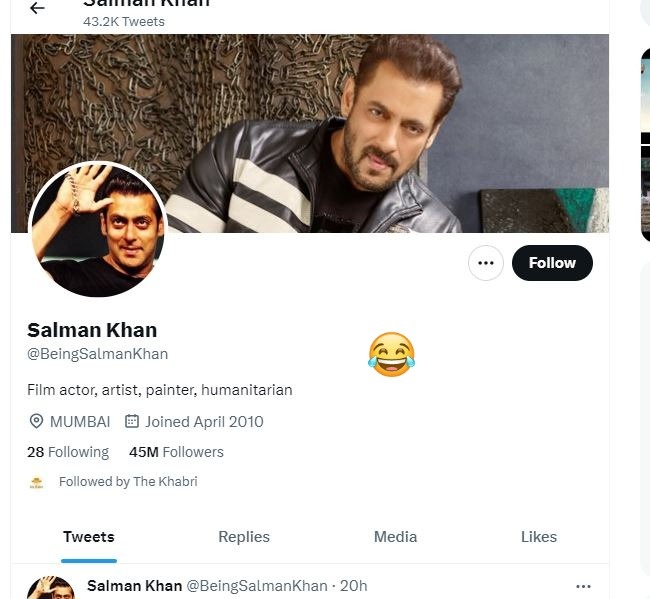Screen dimensions: 650x599
Task: Open Followed by The Khabri link
Action: click(128, 482)
